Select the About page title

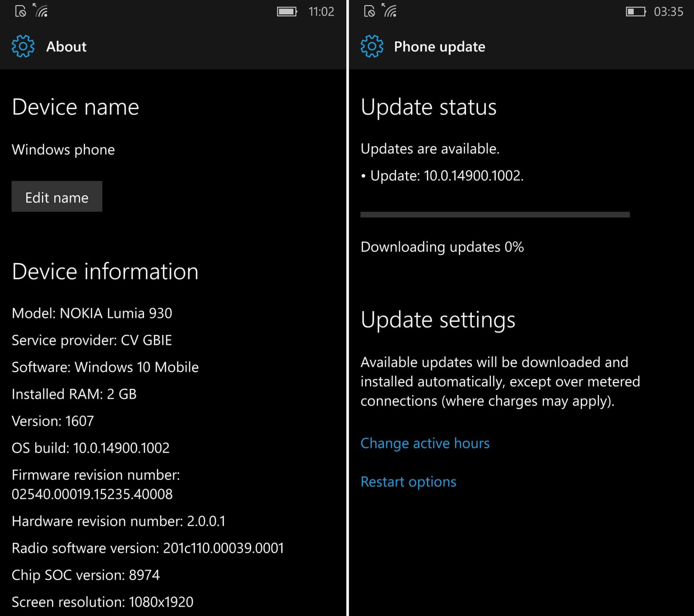click(x=66, y=46)
